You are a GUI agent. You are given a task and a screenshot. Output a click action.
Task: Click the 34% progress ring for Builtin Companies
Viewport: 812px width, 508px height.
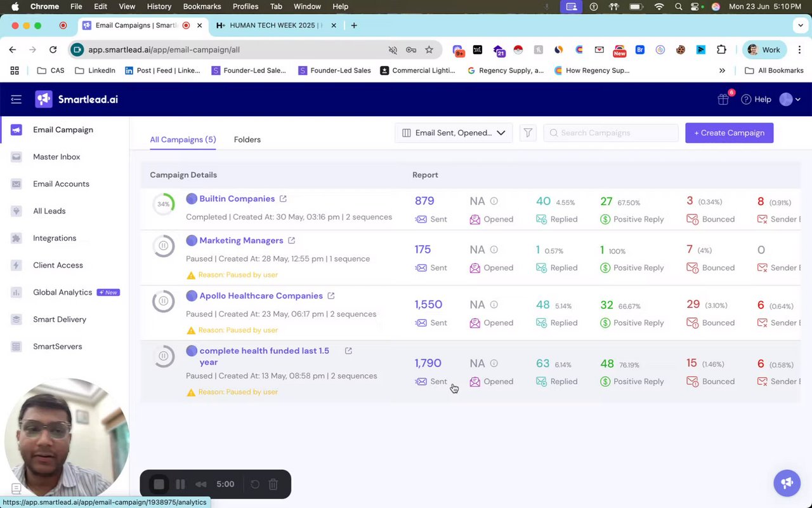(164, 204)
